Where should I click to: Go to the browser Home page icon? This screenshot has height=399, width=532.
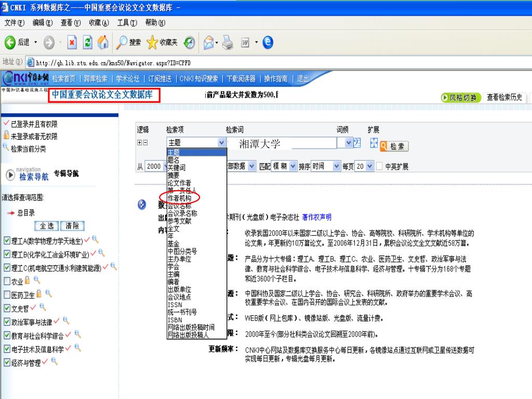(x=103, y=43)
